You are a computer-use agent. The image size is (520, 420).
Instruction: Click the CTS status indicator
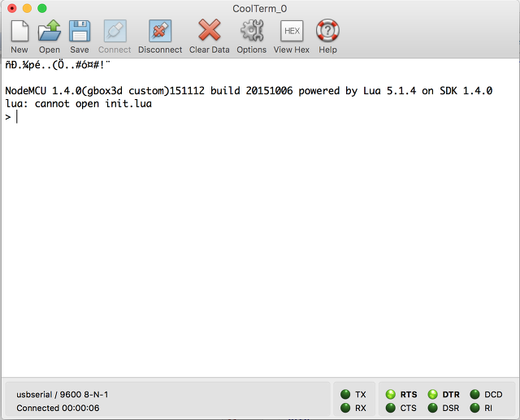[391, 407]
